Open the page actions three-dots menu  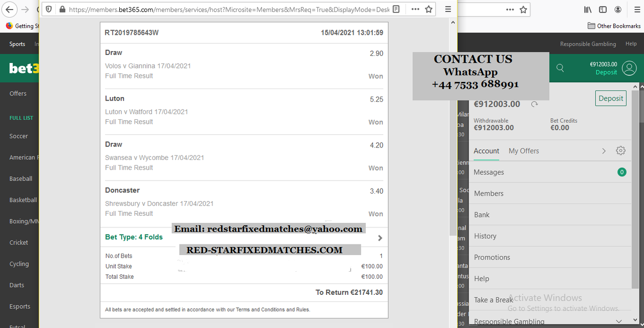(415, 9)
